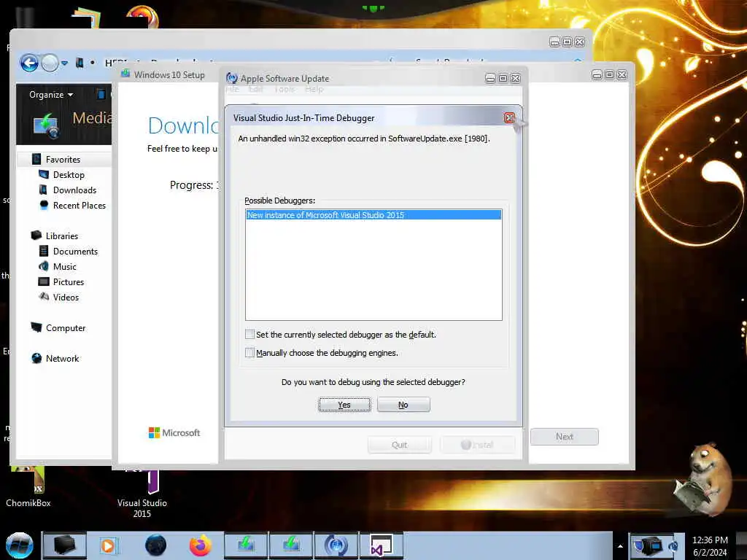The image size is (747, 560).
Task: Select Network in the Explorer sidebar
Action: point(63,358)
